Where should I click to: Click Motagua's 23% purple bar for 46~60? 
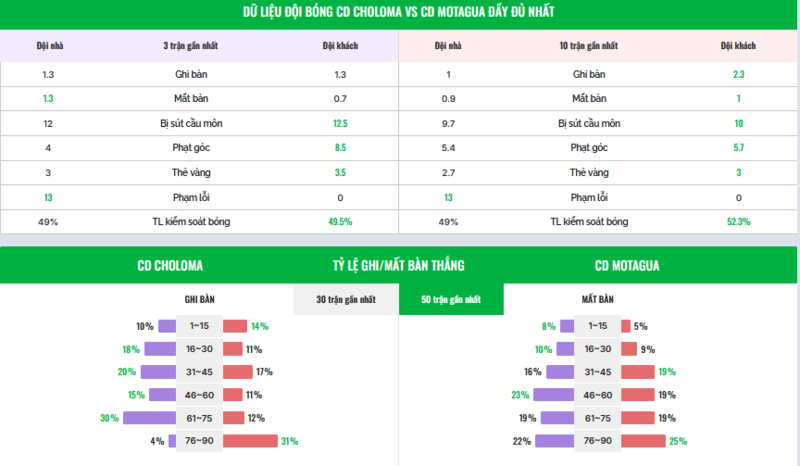pos(554,395)
